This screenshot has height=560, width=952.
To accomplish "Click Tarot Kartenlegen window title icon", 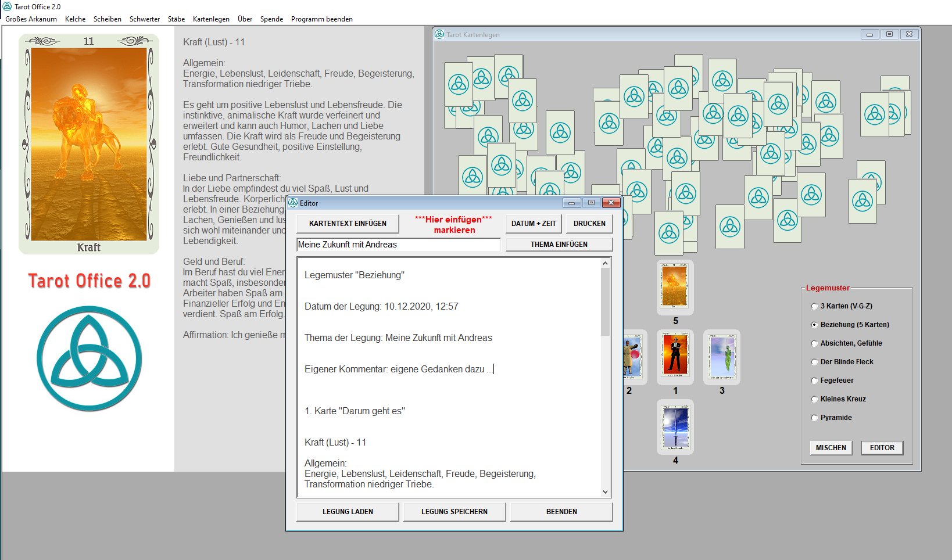I will click(439, 34).
